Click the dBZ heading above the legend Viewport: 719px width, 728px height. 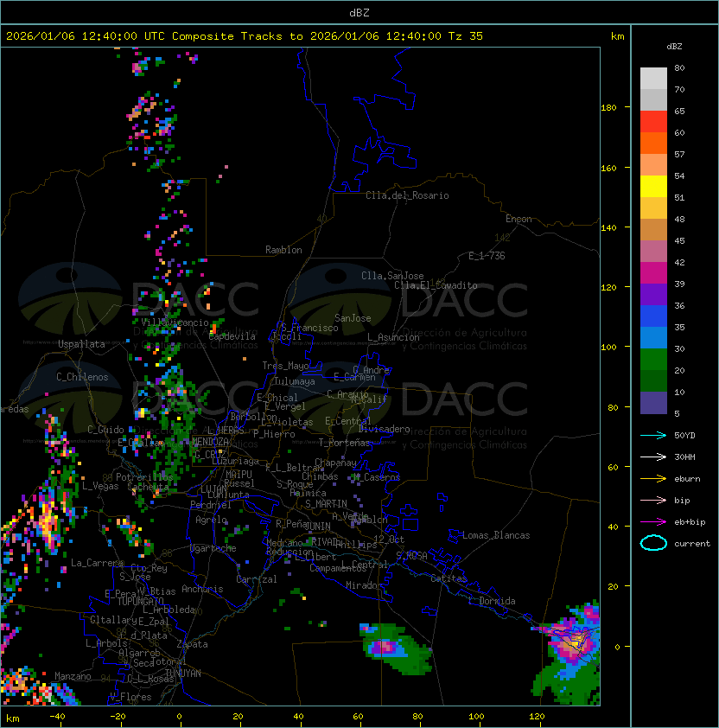coord(674,47)
